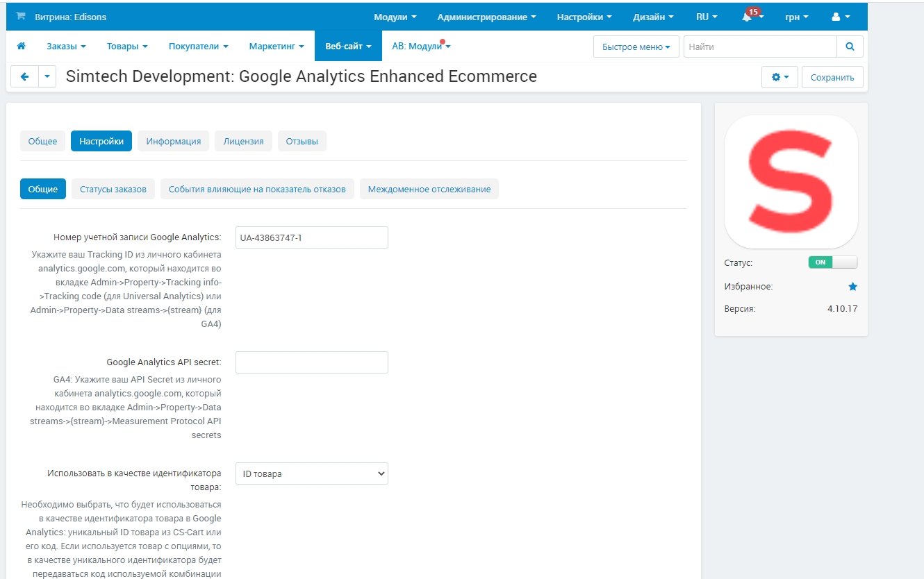Select the Общие settings sub-tab

(43, 189)
